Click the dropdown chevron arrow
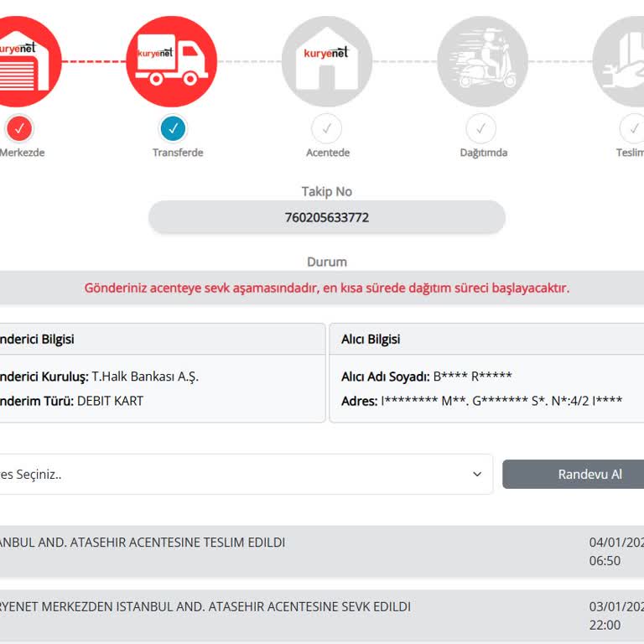 pyautogui.click(x=477, y=475)
